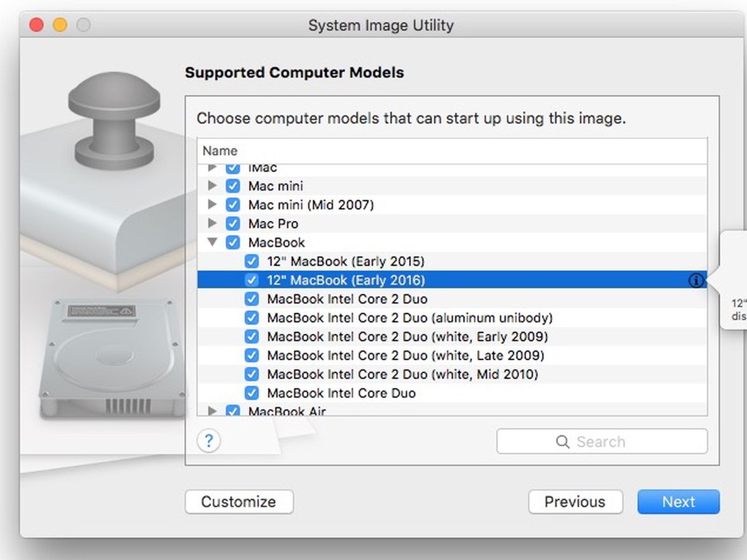
Task: Toggle the aluminum unibody MacBook checkbox
Action: point(252,318)
